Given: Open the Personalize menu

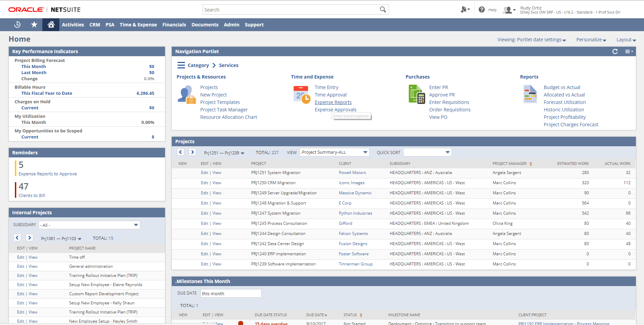Looking at the screenshot, I should pos(590,40).
